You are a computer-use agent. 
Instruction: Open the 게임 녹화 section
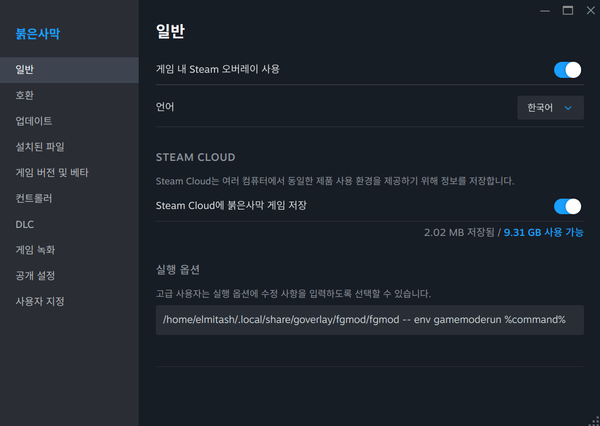click(69, 250)
